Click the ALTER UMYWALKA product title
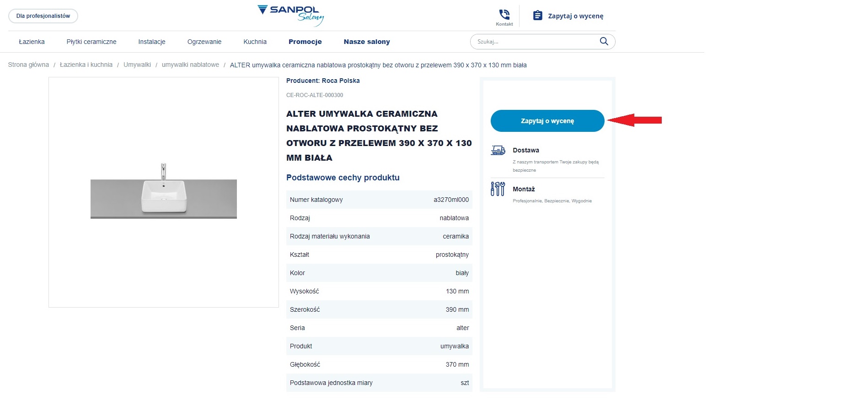This screenshot has height=401, width=868. [379, 135]
